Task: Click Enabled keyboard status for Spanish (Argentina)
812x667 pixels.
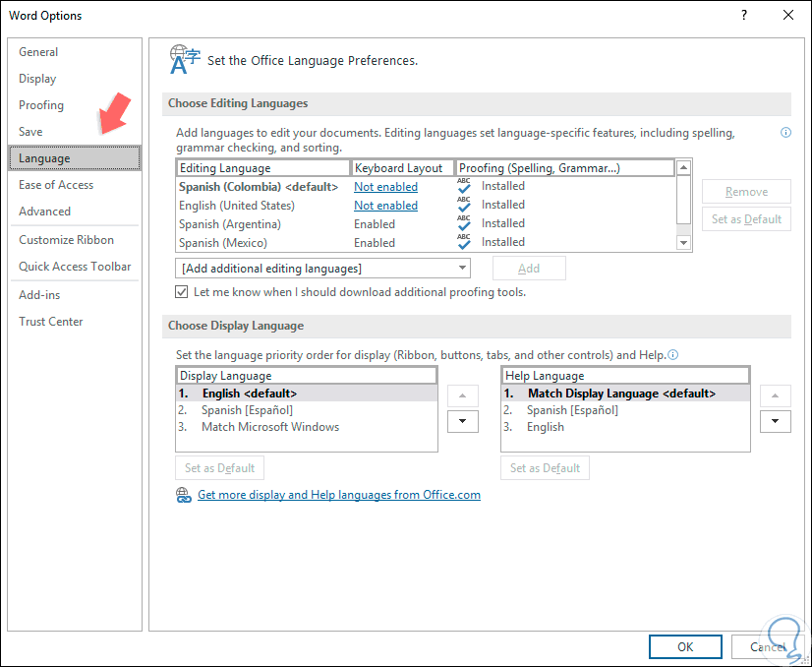Action: tap(375, 224)
